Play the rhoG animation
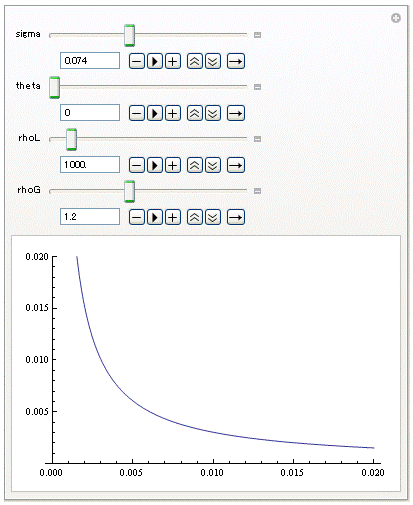413x505 pixels. [155, 217]
